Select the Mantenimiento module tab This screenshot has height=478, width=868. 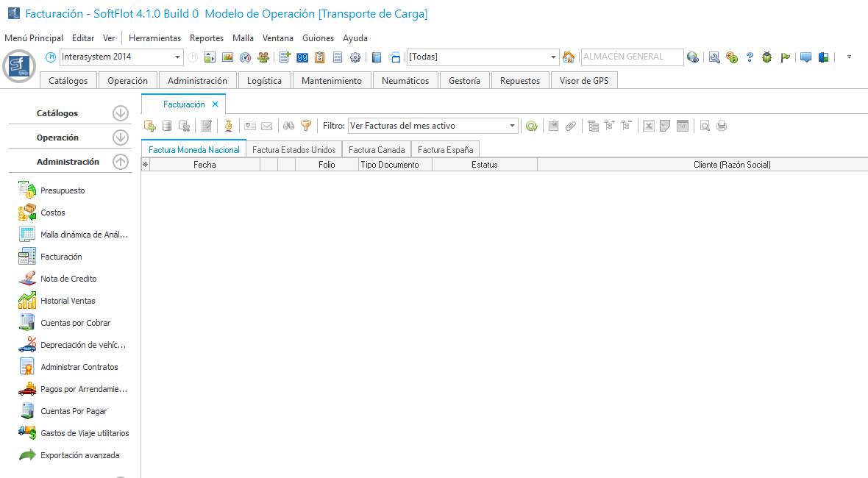pos(331,81)
